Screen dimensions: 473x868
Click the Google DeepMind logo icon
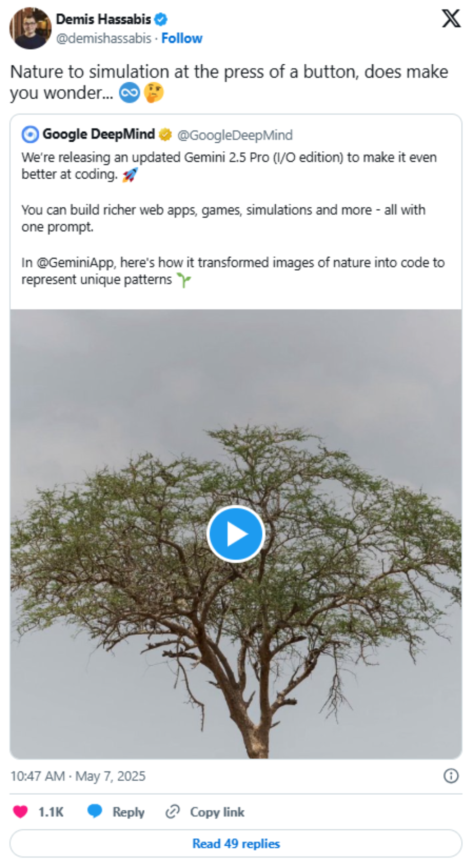tap(30, 135)
